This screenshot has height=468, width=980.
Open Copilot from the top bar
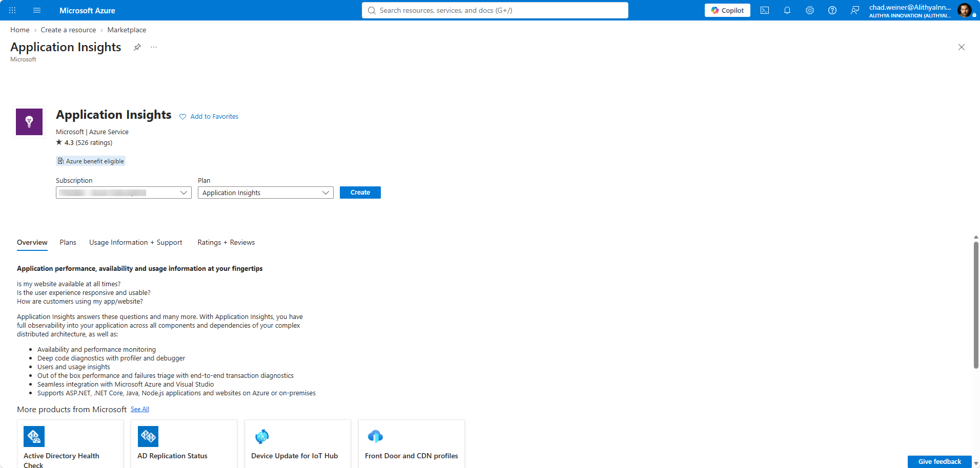(x=727, y=10)
